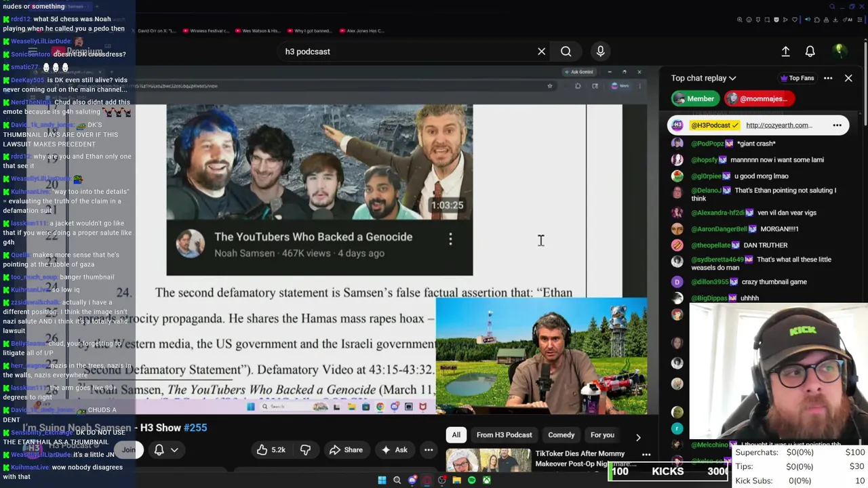868x488 pixels.
Task: Open the TikToker Dies video thumbnail
Action: [488, 460]
